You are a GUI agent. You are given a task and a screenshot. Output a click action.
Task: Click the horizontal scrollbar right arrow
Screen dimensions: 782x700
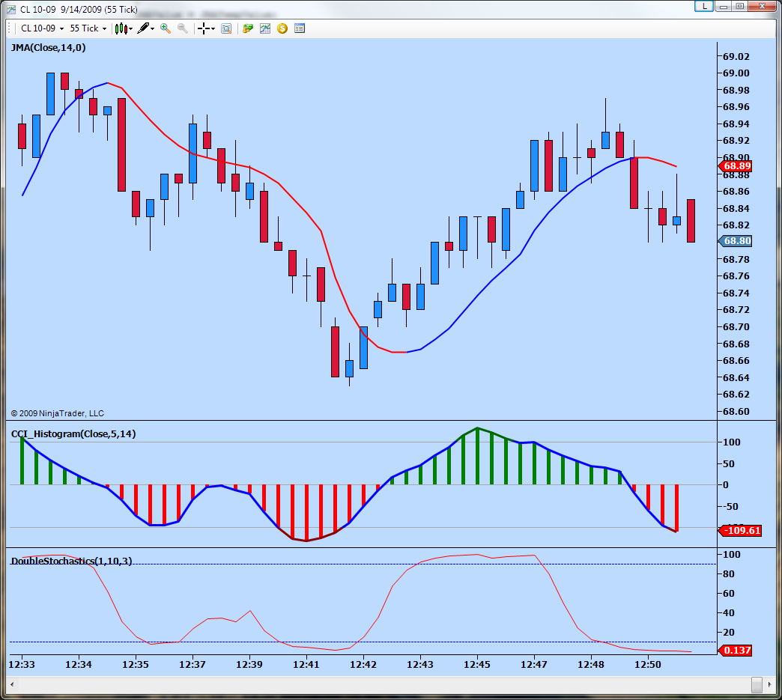(x=770, y=684)
